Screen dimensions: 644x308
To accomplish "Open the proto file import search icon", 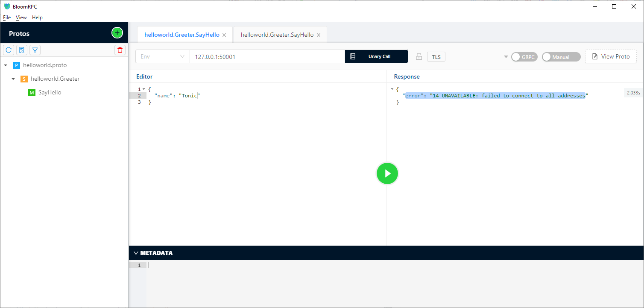I will [x=21, y=50].
